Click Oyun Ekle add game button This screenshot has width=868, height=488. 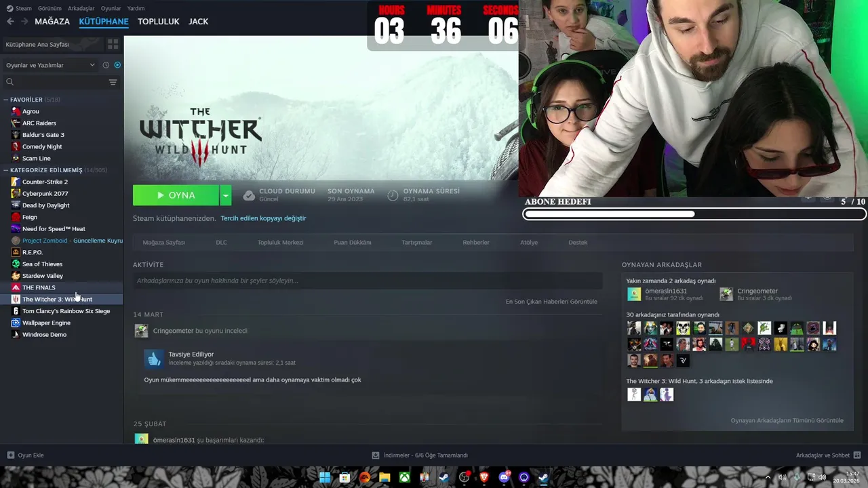[x=25, y=455]
